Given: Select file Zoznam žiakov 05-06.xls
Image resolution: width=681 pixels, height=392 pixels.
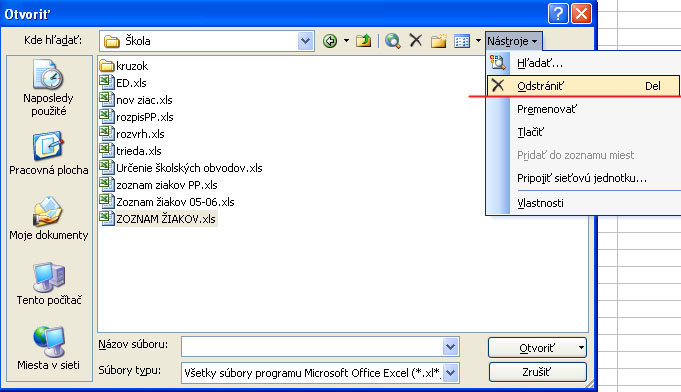Looking at the screenshot, I should click(x=167, y=202).
